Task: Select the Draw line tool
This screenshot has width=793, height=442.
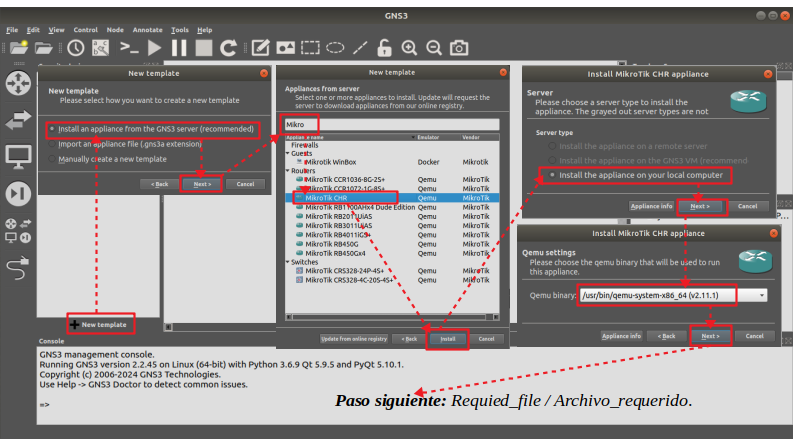Action: [x=360, y=48]
